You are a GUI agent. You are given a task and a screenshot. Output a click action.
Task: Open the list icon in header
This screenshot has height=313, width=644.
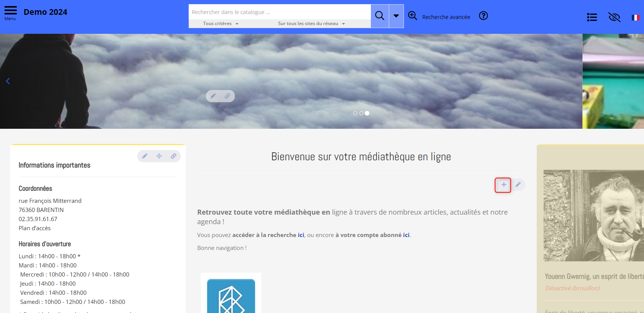[x=592, y=17]
